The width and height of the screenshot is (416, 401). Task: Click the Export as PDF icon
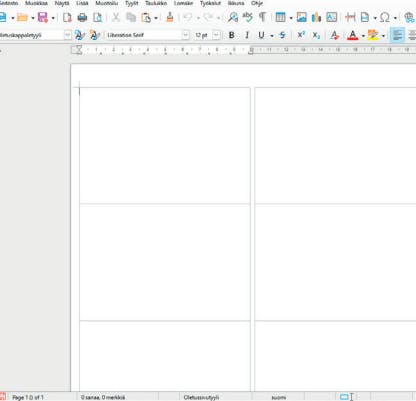click(x=67, y=17)
